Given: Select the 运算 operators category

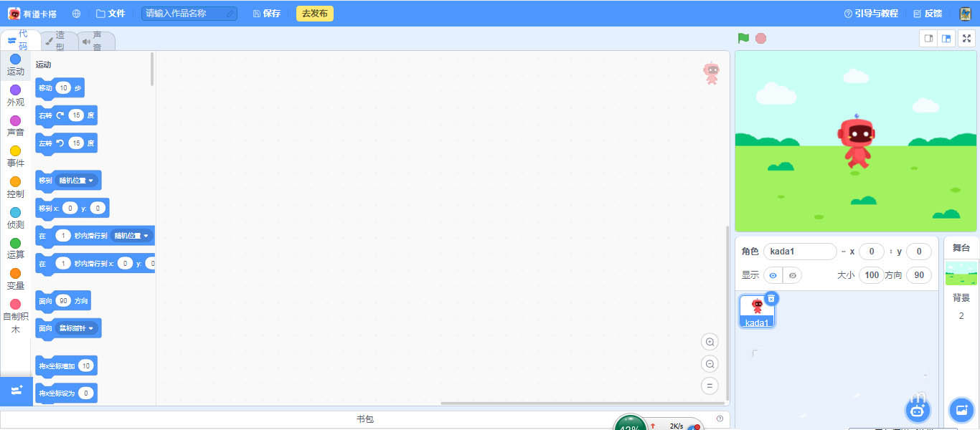Looking at the screenshot, I should point(16,248).
